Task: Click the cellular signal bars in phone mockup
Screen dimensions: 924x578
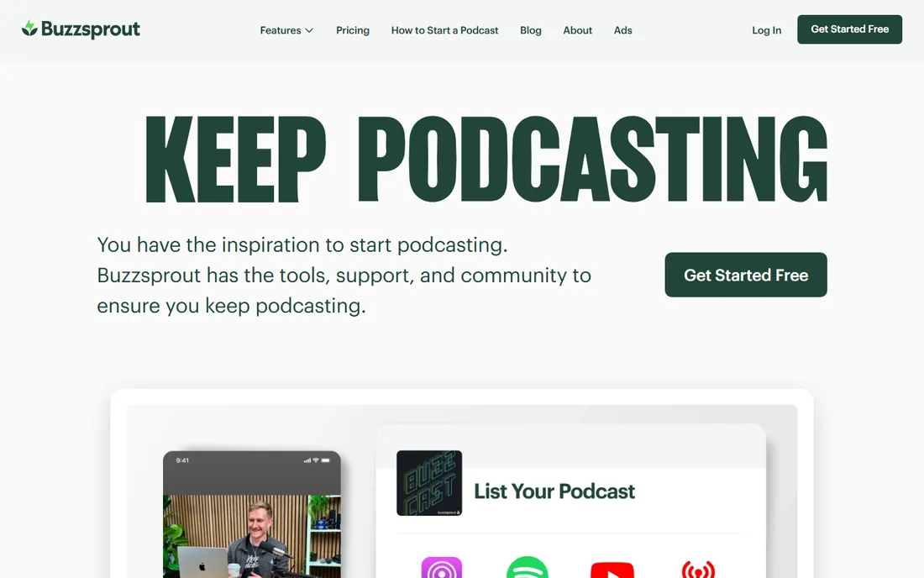Action: coord(307,460)
